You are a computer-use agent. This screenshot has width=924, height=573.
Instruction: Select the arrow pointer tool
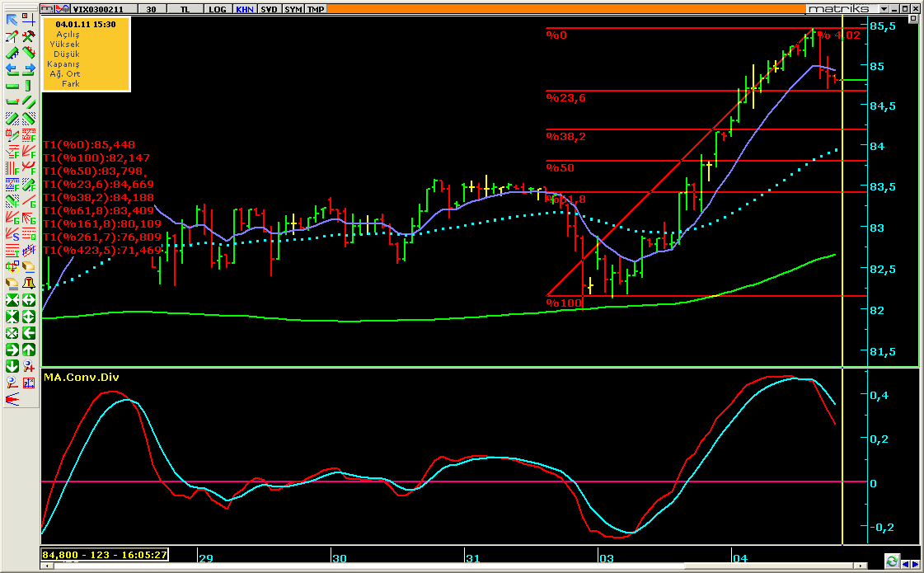(x=12, y=19)
